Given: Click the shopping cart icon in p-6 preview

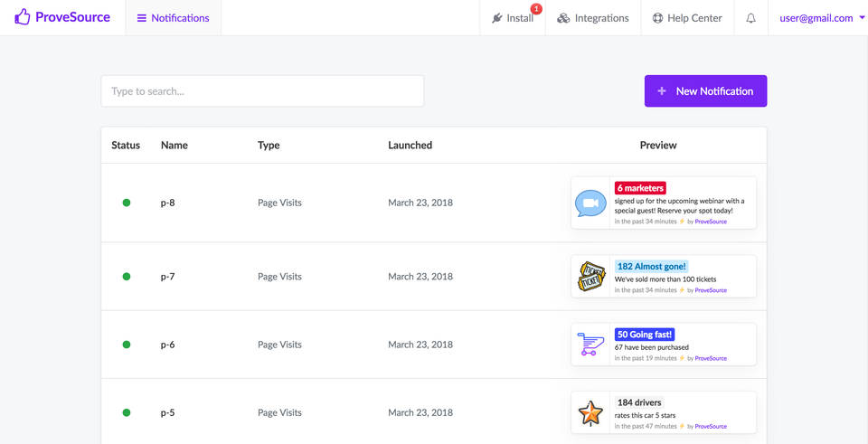Looking at the screenshot, I should [x=591, y=345].
